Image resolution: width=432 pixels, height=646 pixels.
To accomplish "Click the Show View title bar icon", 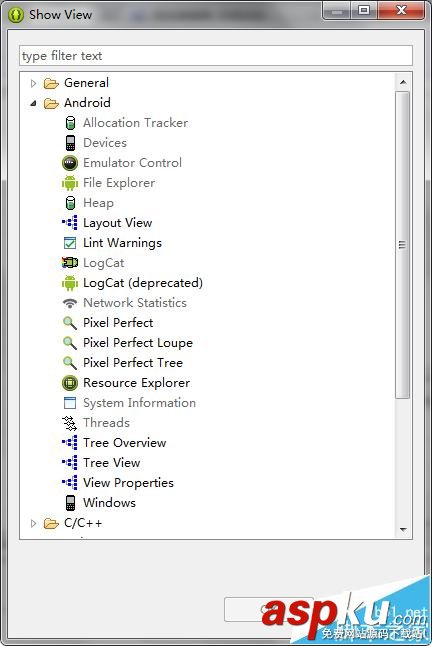I will [x=16, y=15].
